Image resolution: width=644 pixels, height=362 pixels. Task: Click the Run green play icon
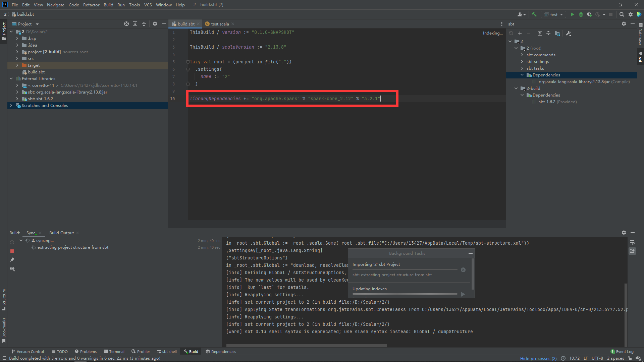click(x=572, y=14)
